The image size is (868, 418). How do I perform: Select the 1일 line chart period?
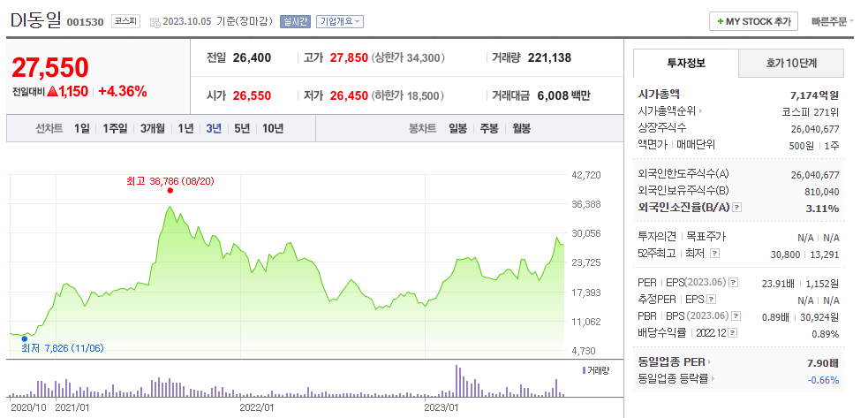point(82,129)
